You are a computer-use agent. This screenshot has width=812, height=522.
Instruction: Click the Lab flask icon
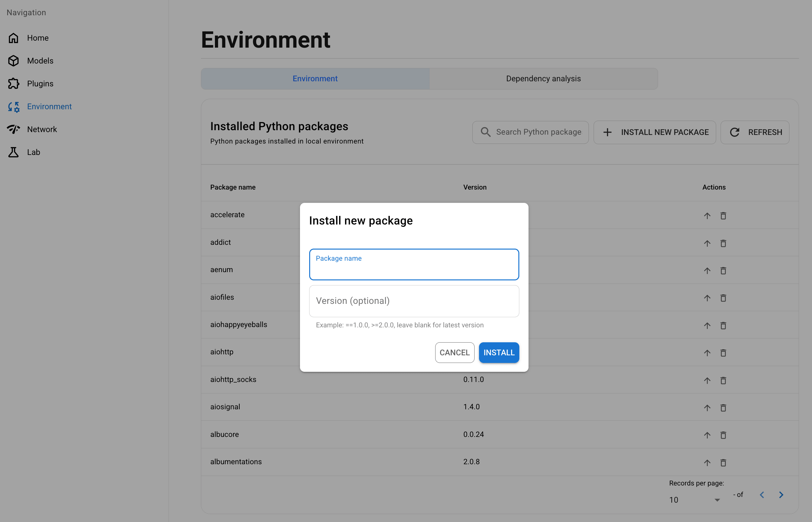(x=14, y=152)
